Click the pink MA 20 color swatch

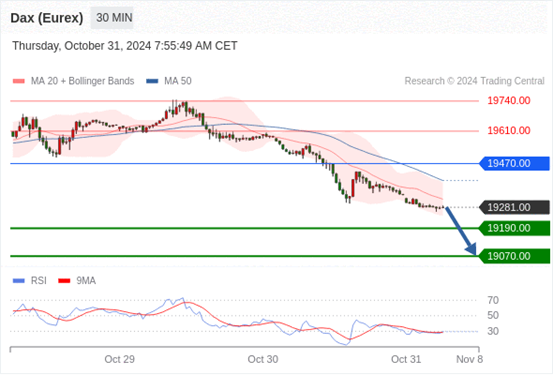coord(19,81)
